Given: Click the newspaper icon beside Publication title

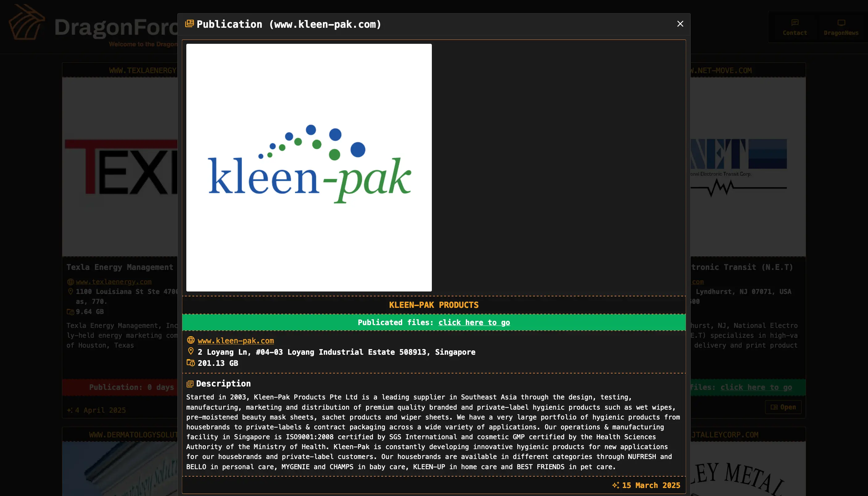Looking at the screenshot, I should click(189, 24).
